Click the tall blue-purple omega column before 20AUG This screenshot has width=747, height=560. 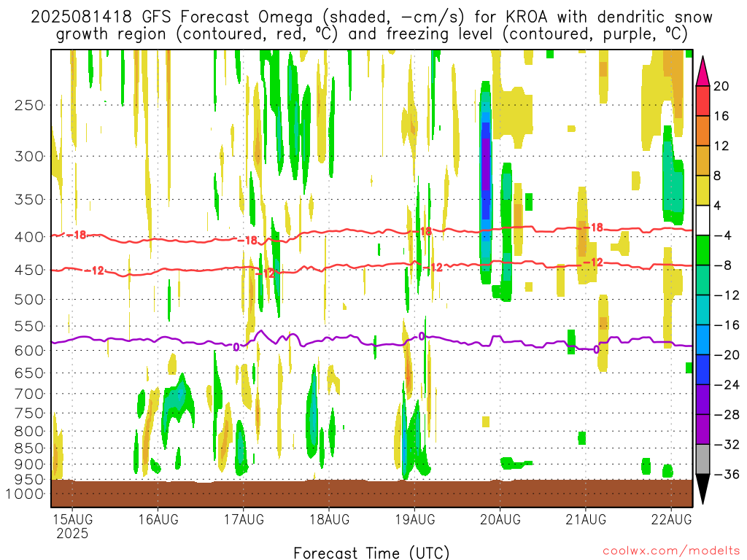[485, 183]
